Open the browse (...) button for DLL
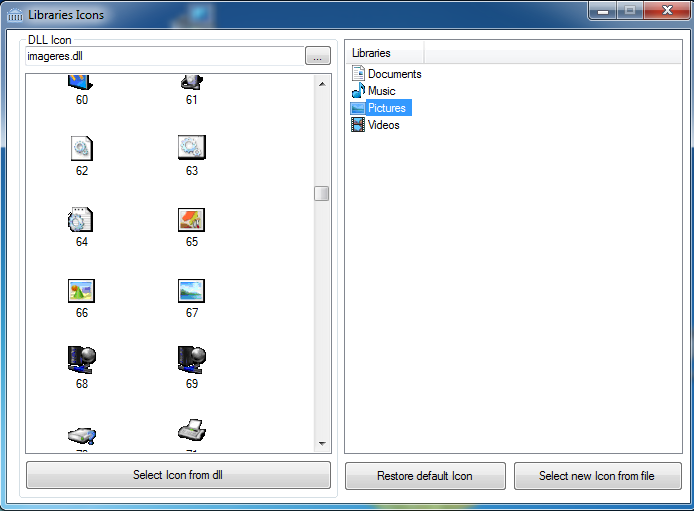 click(318, 56)
